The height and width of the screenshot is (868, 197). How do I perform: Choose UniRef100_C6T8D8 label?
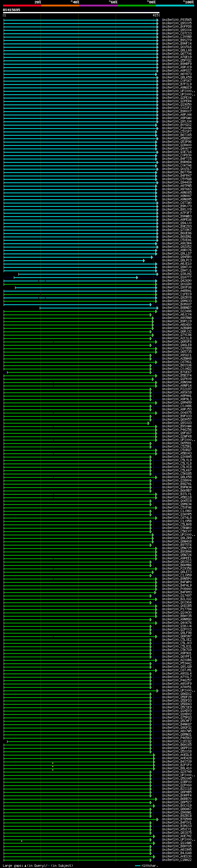pyautogui.click(x=177, y=349)
